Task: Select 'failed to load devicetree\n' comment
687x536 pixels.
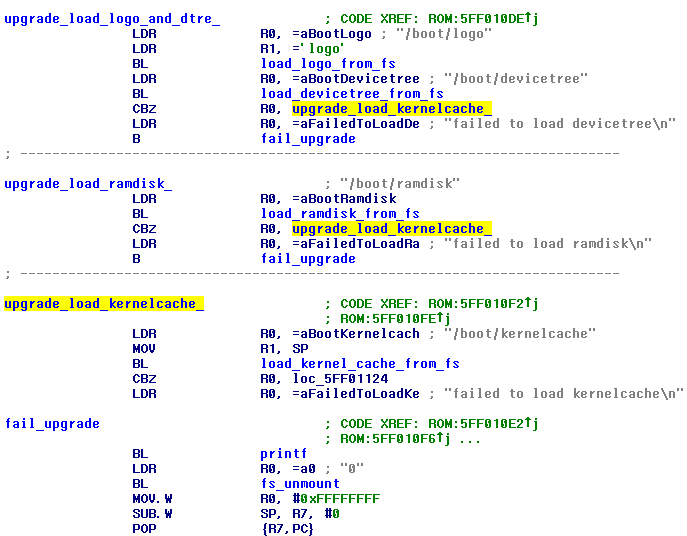Action: click(x=560, y=124)
